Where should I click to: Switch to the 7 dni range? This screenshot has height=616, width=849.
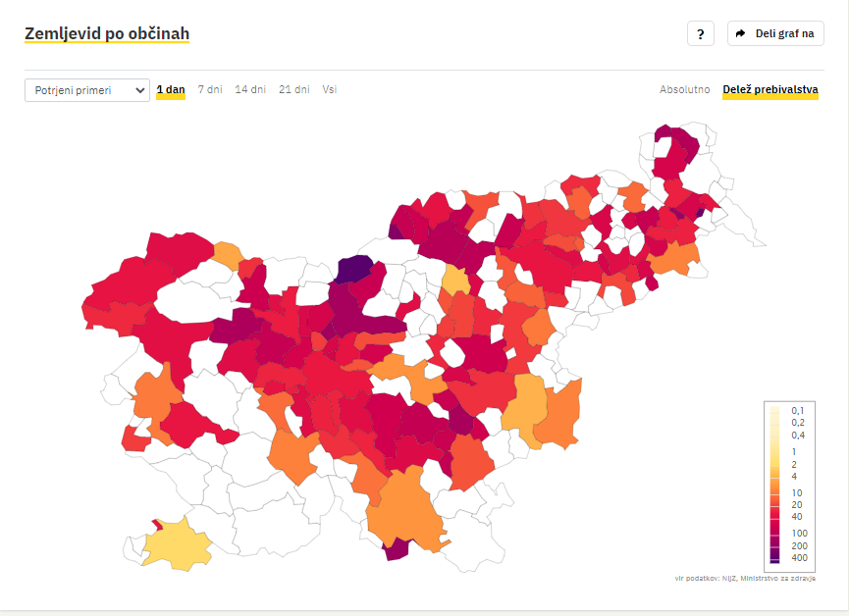point(210,89)
